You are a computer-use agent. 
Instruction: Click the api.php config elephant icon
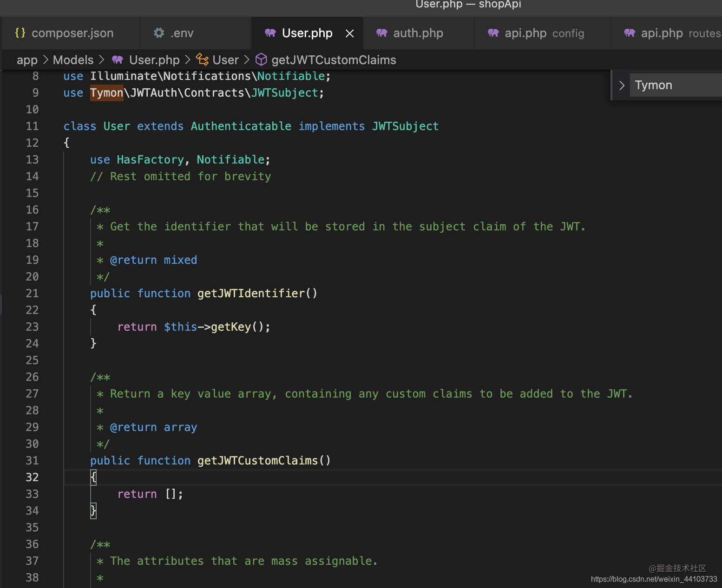click(493, 33)
